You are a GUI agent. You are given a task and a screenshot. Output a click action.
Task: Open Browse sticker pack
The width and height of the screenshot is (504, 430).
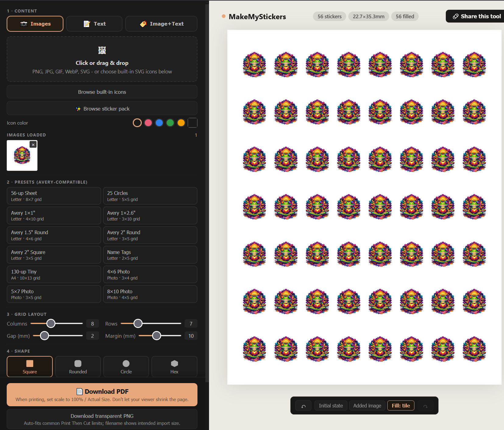102,109
